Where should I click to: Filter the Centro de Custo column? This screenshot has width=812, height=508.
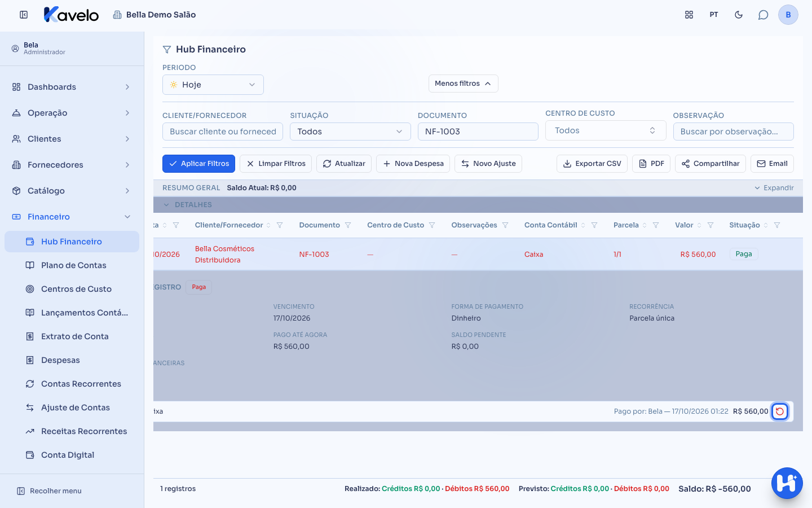432,225
